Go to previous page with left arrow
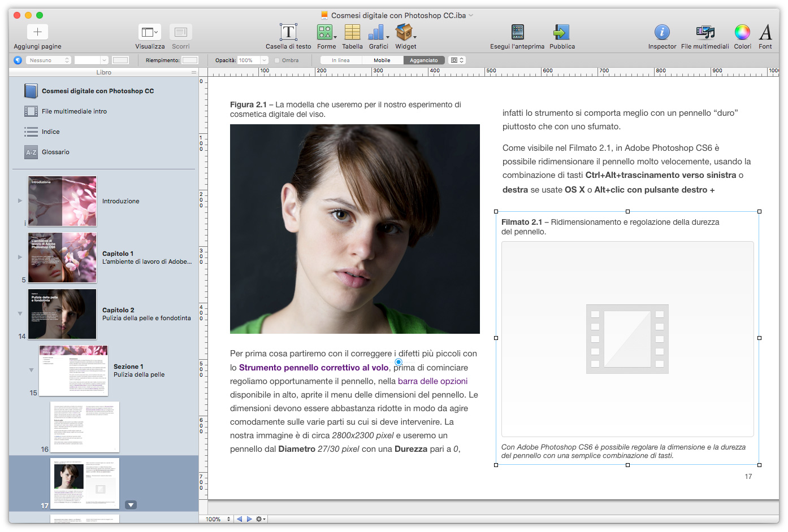The width and height of the screenshot is (788, 532). [x=239, y=519]
